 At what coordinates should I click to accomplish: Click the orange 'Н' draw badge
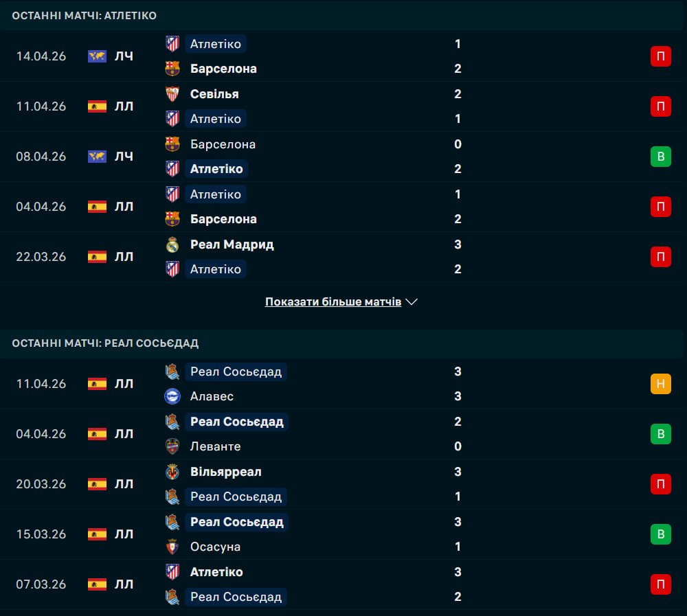tap(660, 384)
